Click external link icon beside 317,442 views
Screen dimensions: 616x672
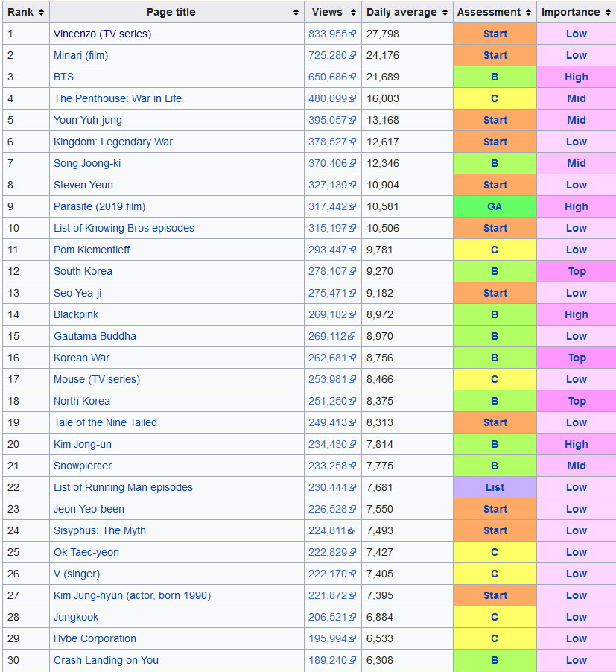tap(352, 206)
